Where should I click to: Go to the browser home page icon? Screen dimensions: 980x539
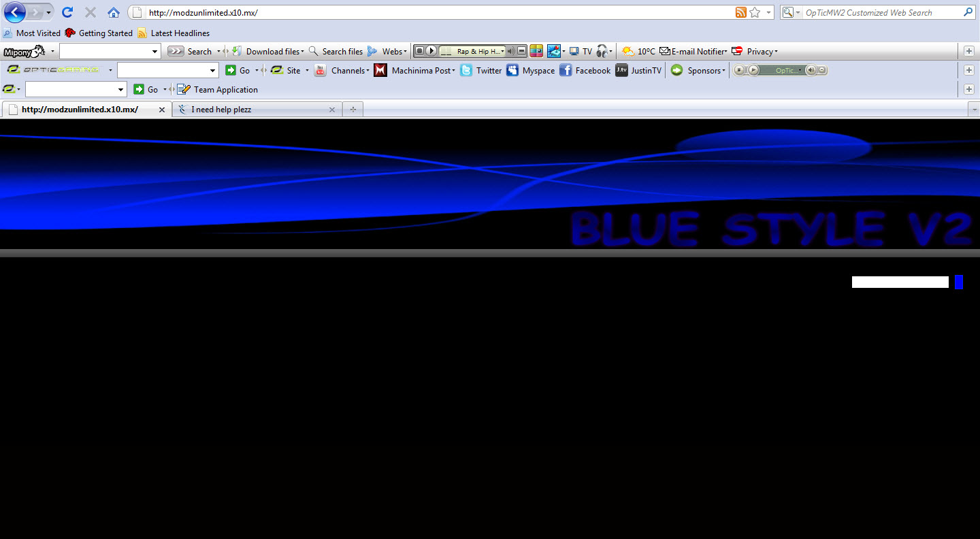pos(114,12)
